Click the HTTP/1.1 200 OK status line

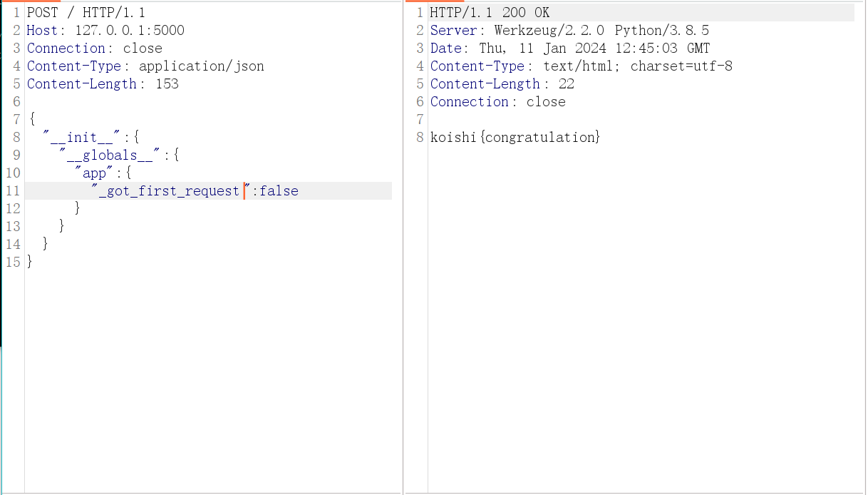click(490, 13)
